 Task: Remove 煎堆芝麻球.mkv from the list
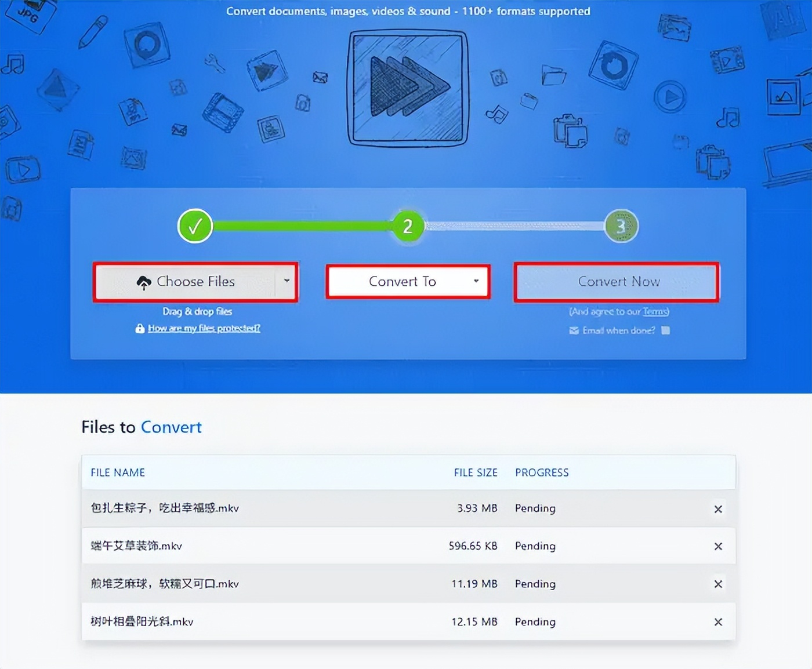718,584
